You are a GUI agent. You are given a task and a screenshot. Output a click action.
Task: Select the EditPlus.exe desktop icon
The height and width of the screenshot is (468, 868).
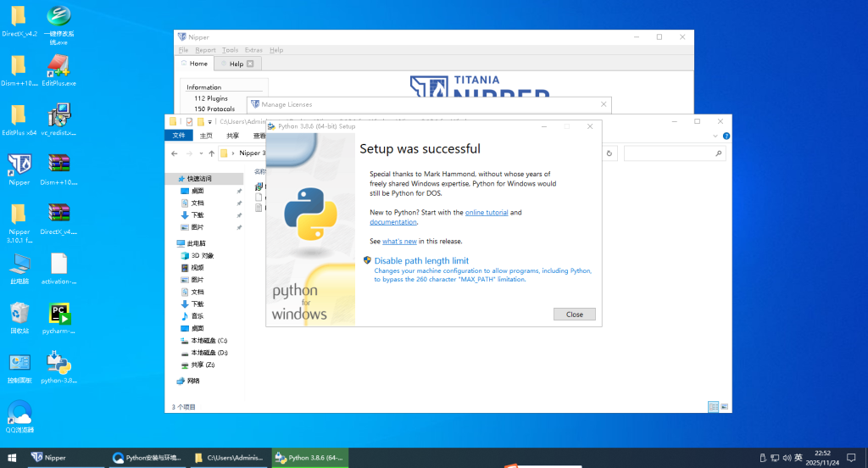click(x=58, y=66)
